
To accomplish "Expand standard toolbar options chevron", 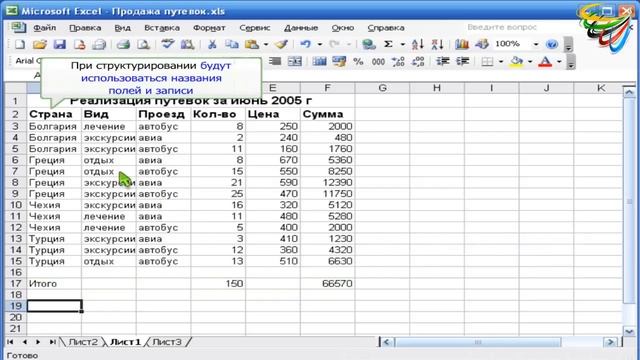I will (x=568, y=45).
